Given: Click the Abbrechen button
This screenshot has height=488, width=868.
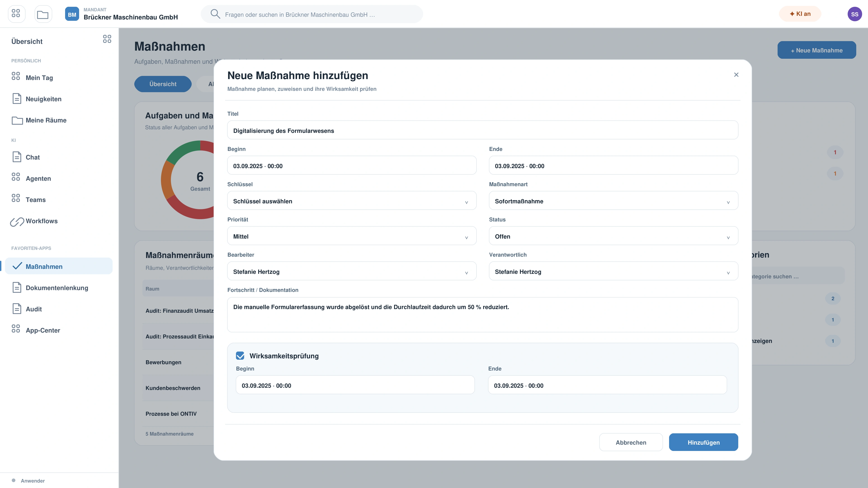Looking at the screenshot, I should coord(631,442).
